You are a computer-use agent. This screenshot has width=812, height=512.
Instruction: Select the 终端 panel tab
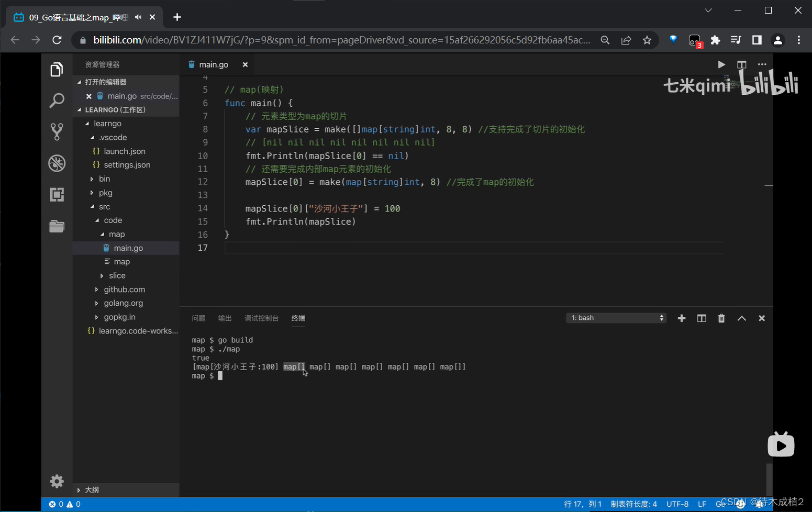tap(298, 318)
